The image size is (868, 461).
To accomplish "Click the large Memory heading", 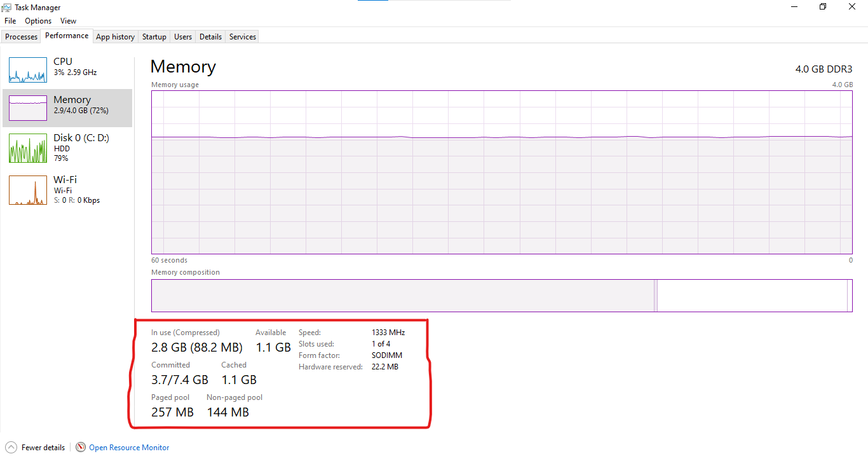I will [x=183, y=67].
